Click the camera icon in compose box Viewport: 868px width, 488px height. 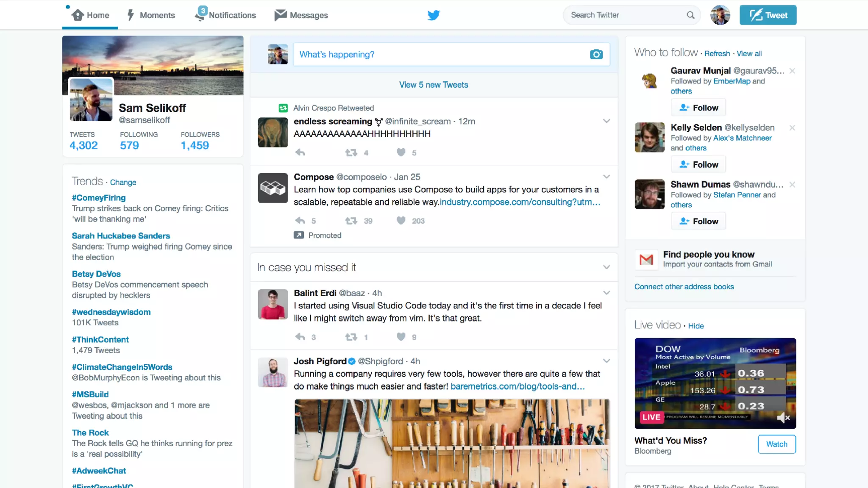click(x=596, y=54)
